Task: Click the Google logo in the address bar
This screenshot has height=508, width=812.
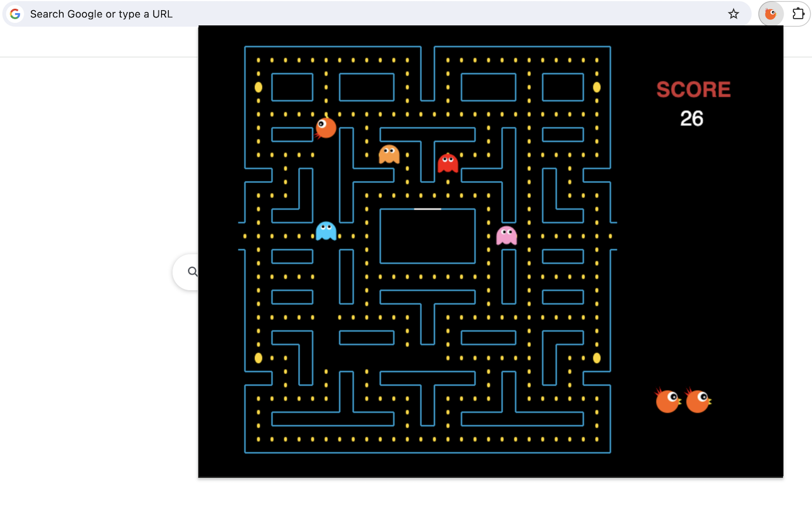Action: tap(14, 13)
